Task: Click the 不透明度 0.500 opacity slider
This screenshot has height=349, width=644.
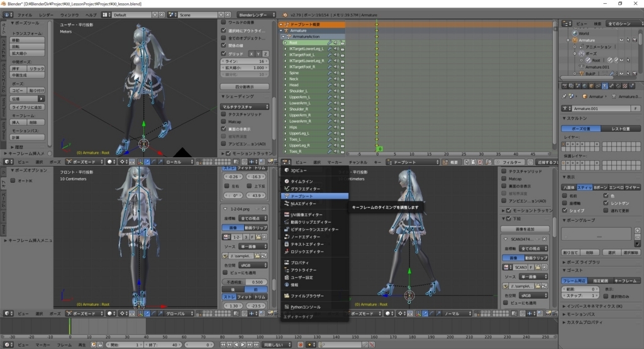Action: (x=245, y=282)
